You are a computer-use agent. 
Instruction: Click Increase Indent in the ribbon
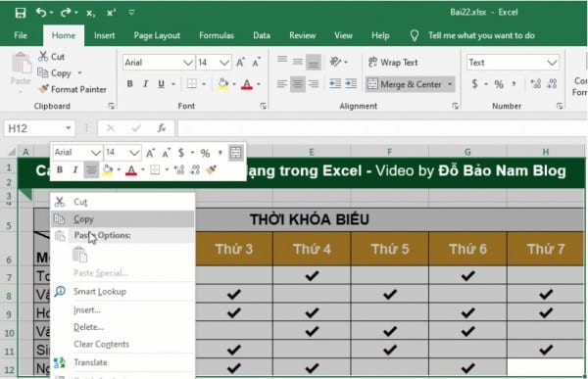[x=351, y=83]
